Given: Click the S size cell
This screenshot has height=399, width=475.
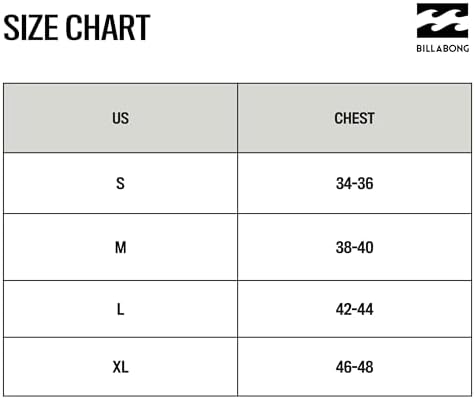Looking at the screenshot, I should [x=120, y=183].
